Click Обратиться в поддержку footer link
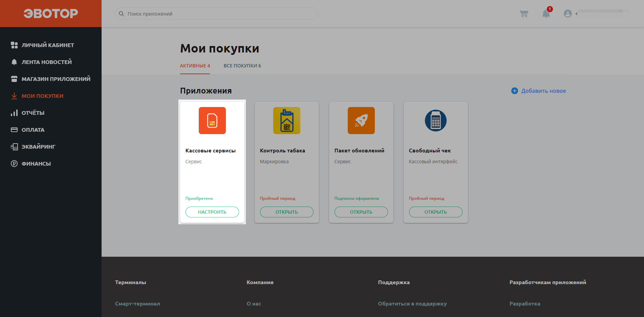The height and width of the screenshot is (317, 644). pos(412,304)
